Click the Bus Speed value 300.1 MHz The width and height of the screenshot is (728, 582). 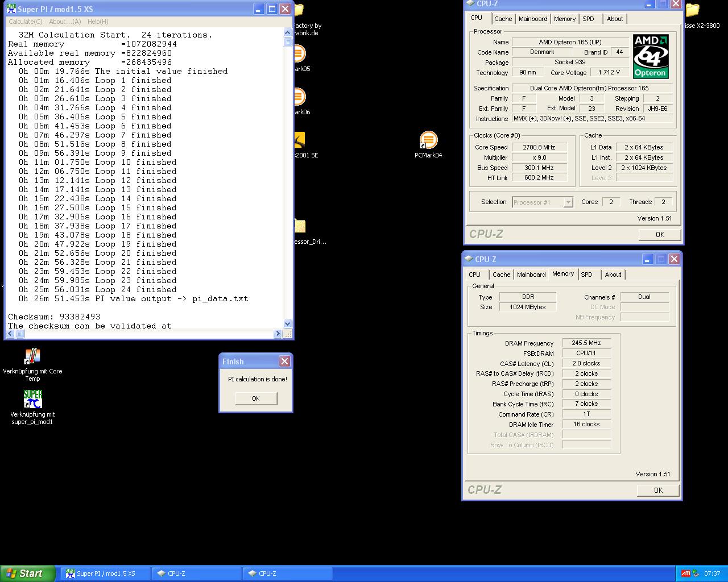pos(539,168)
